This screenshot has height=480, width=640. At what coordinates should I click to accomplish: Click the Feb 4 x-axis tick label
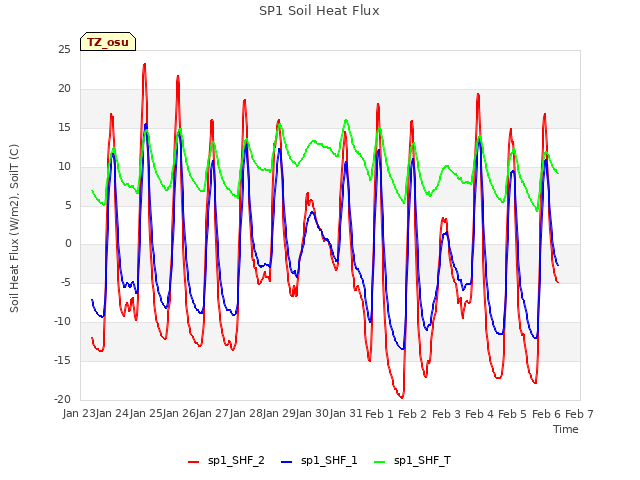pos(479,414)
